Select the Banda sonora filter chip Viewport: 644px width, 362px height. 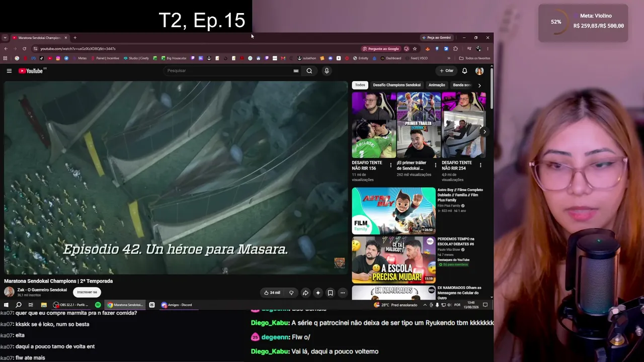(462, 85)
